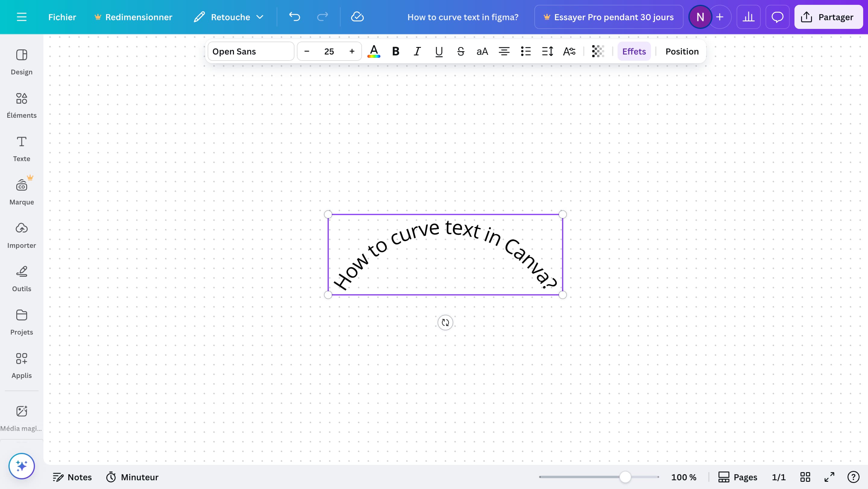Click the rotate handle below text
868x489 pixels.
pyautogui.click(x=445, y=322)
